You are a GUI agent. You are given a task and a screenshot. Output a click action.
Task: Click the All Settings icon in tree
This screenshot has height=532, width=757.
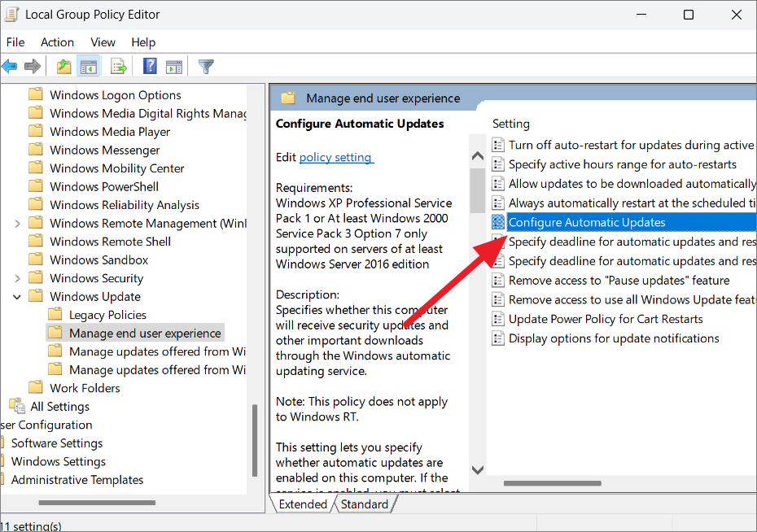tap(17, 406)
